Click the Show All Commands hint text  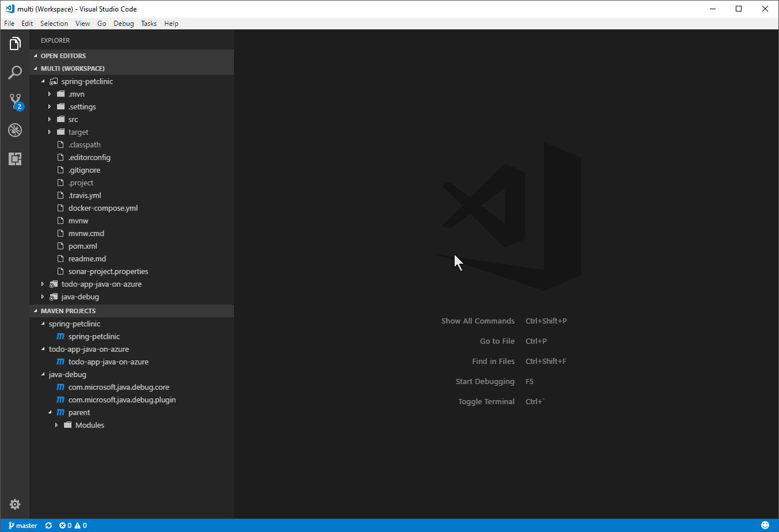(478, 321)
